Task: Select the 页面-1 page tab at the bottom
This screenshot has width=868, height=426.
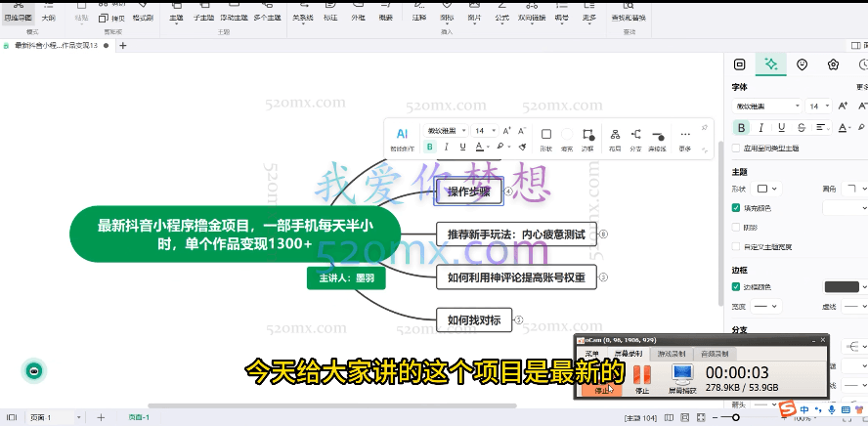Action: click(x=139, y=417)
